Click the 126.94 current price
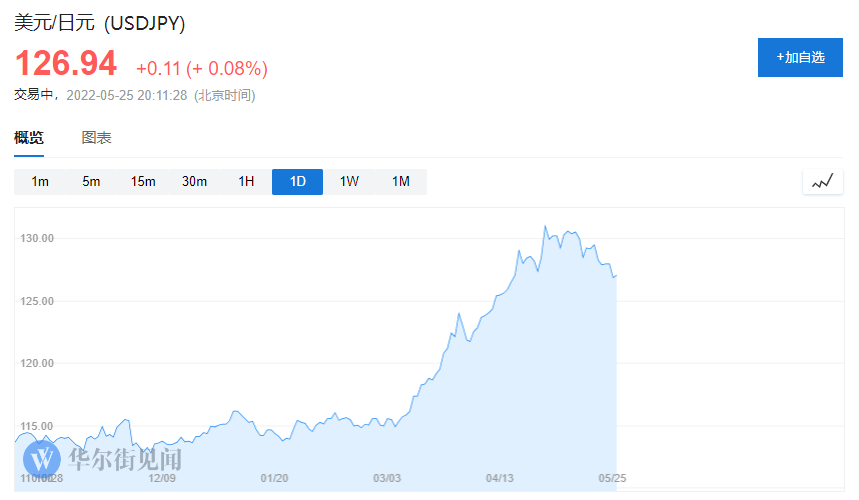Viewport: 859px width, 500px height. point(65,64)
